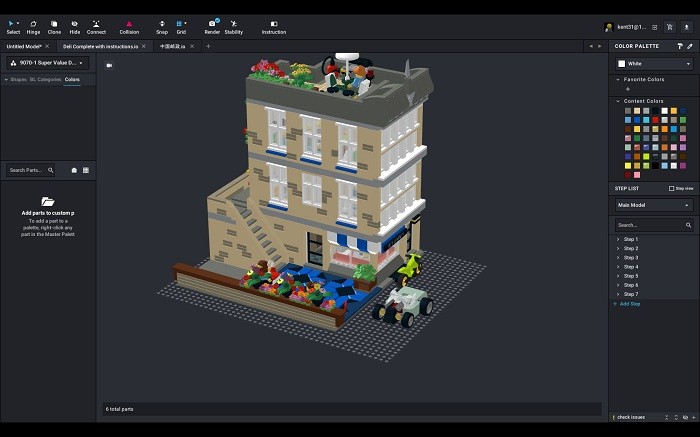Click the Search Parts input field
700x437 pixels.
[x=28, y=170]
